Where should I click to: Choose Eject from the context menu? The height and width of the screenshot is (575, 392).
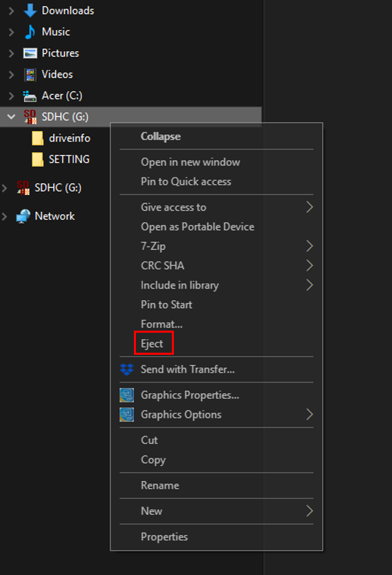152,344
